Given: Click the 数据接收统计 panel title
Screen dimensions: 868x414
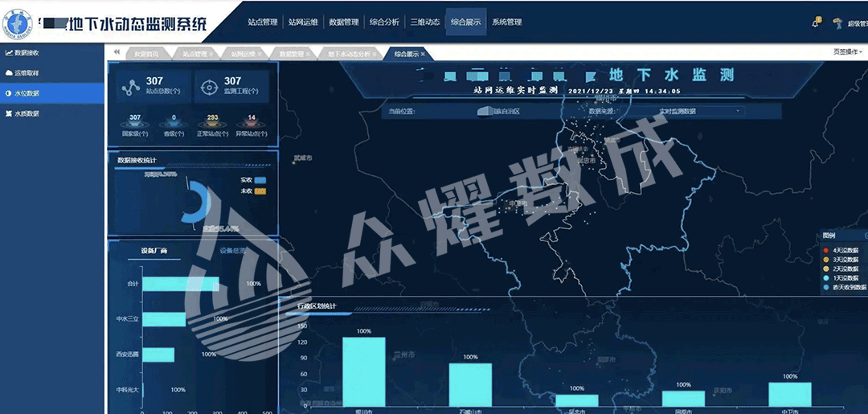Looking at the screenshot, I should [x=137, y=160].
